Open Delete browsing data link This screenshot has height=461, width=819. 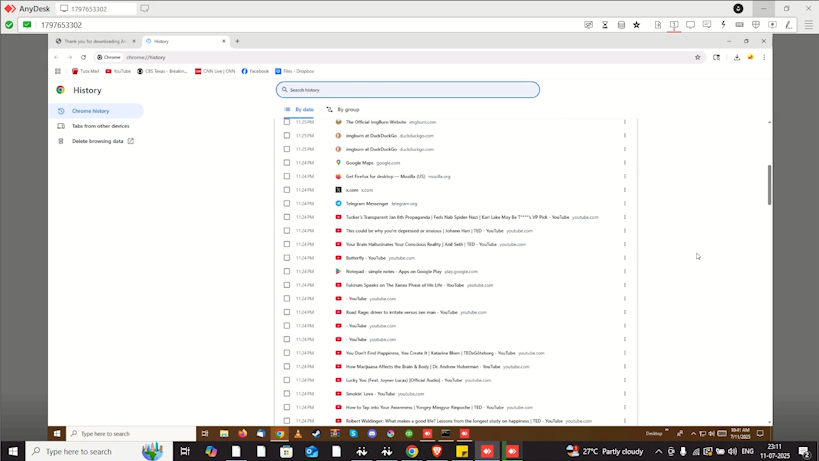[x=98, y=141]
